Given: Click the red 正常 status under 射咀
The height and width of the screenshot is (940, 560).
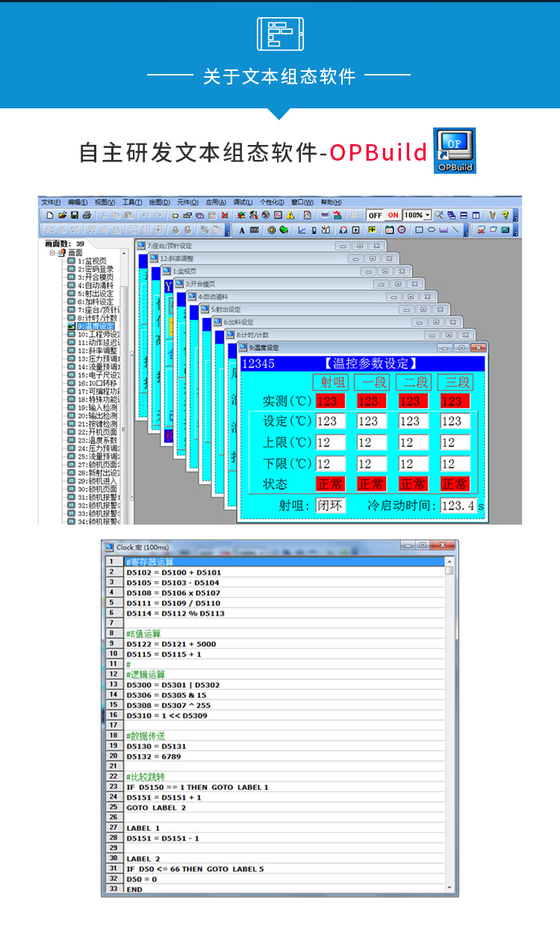Looking at the screenshot, I should 329,484.
